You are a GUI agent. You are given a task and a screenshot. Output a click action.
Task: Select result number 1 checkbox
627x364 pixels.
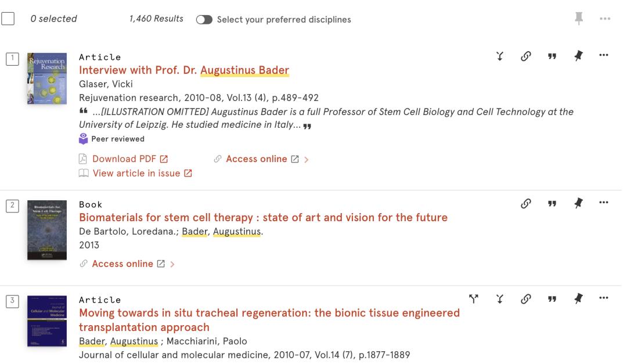pos(12,58)
